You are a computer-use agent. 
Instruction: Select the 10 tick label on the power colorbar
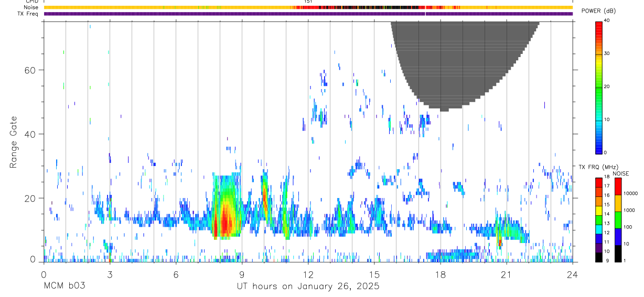tap(607, 119)
